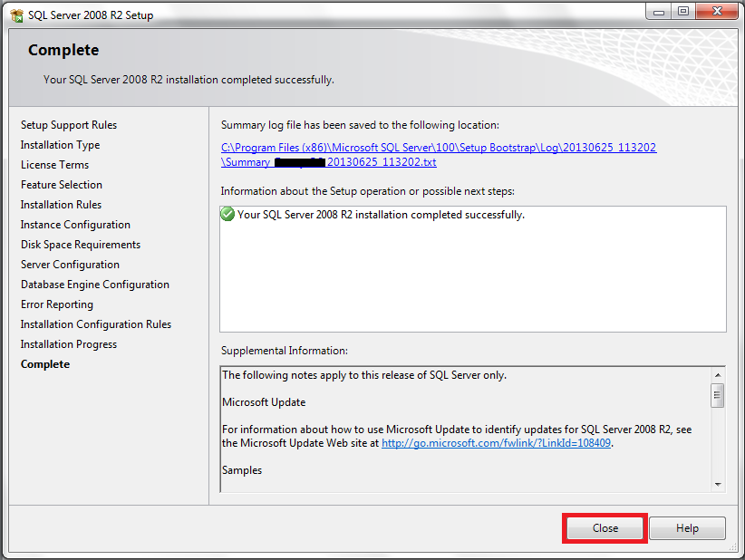Close the window with the red X button
The image size is (745, 560).
point(717,12)
